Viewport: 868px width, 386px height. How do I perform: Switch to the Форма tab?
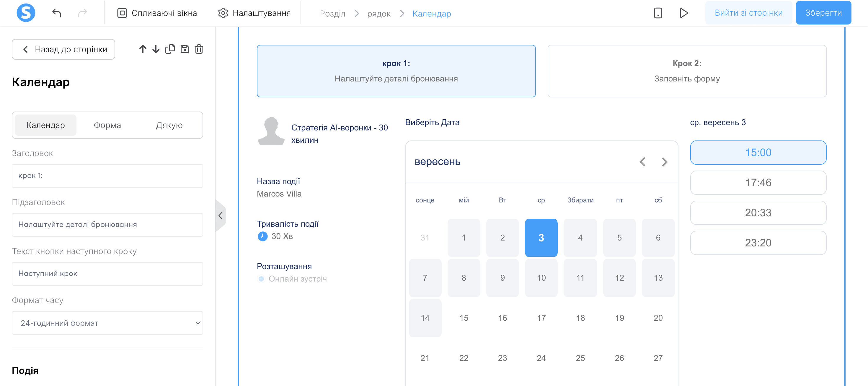107,125
